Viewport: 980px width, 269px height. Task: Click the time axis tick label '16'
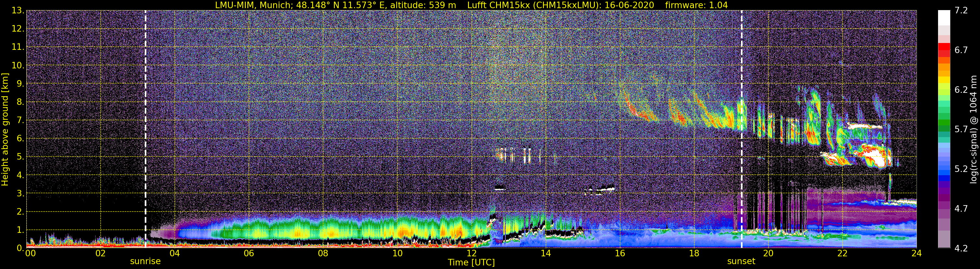(x=620, y=253)
